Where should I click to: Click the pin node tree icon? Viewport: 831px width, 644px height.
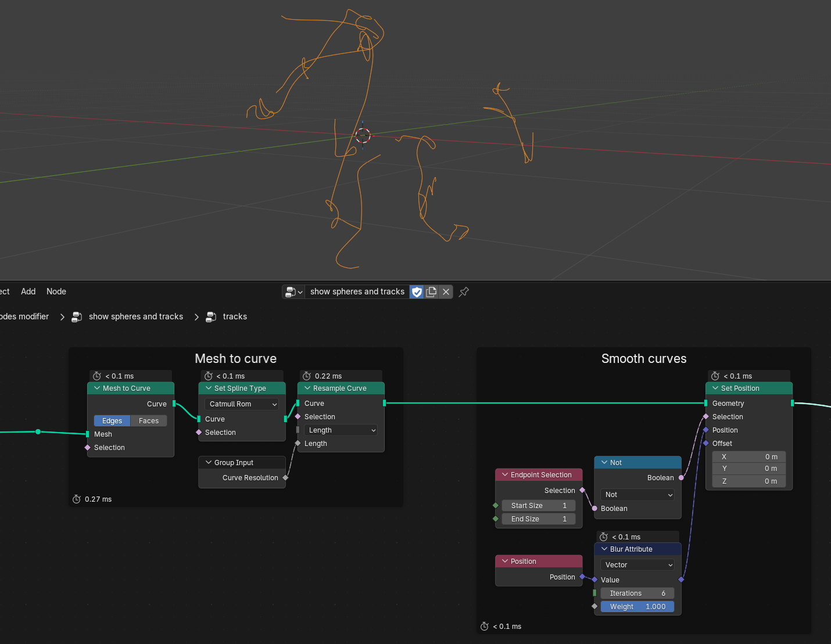(x=464, y=292)
